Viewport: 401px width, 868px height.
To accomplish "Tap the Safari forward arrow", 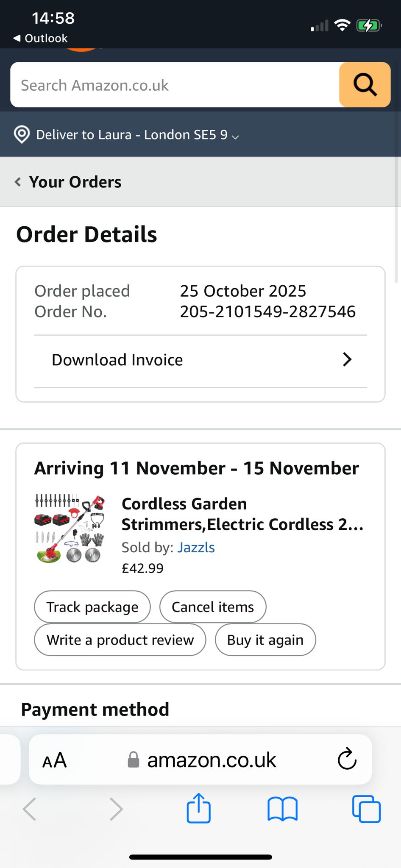I will [116, 809].
